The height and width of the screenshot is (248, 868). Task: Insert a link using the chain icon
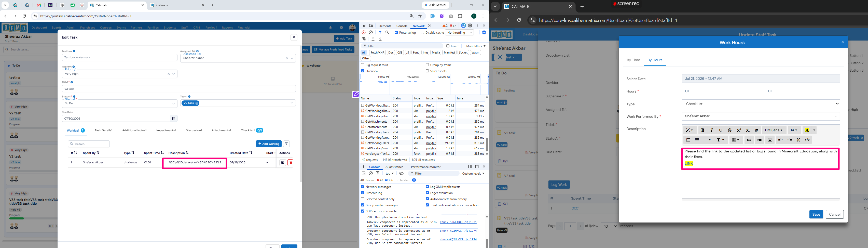pyautogui.click(x=749, y=140)
